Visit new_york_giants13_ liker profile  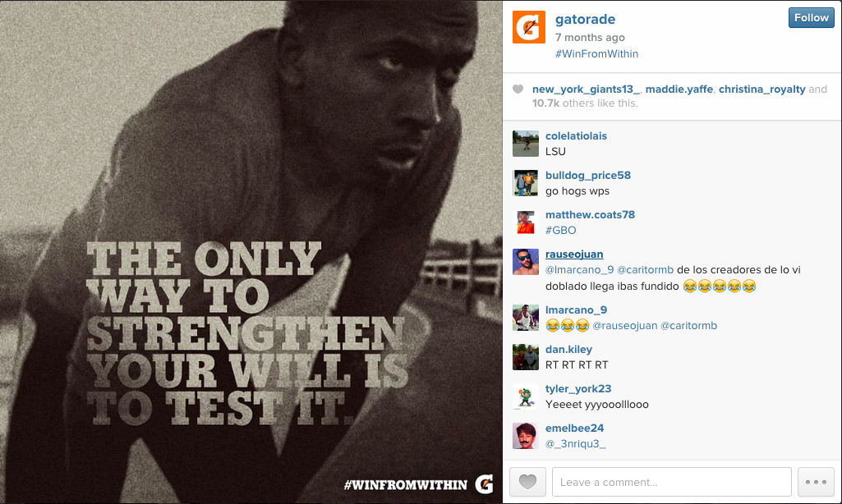click(586, 89)
